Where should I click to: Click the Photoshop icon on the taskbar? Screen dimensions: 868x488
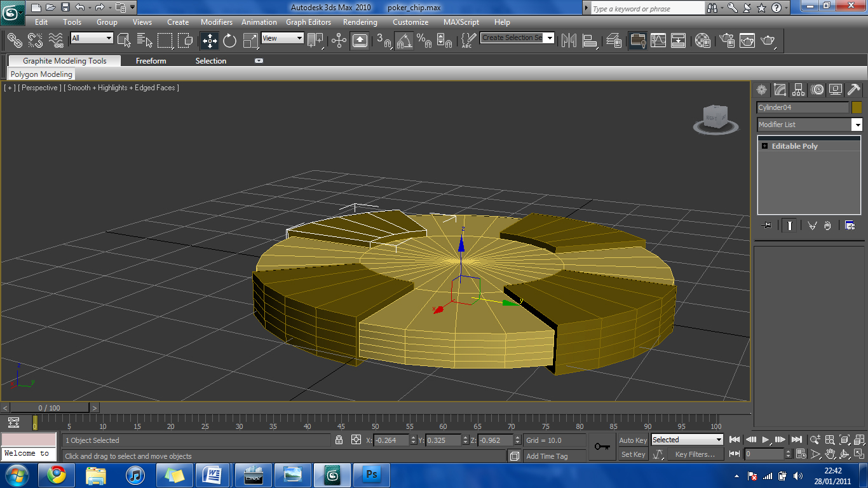point(372,475)
